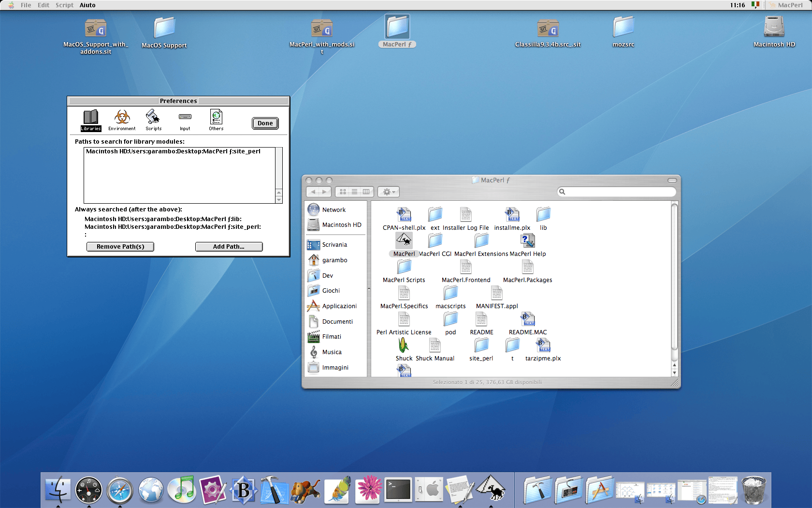Screen dimensions: 812x508
Task: Click the Finder search field
Action: pyautogui.click(x=617, y=192)
